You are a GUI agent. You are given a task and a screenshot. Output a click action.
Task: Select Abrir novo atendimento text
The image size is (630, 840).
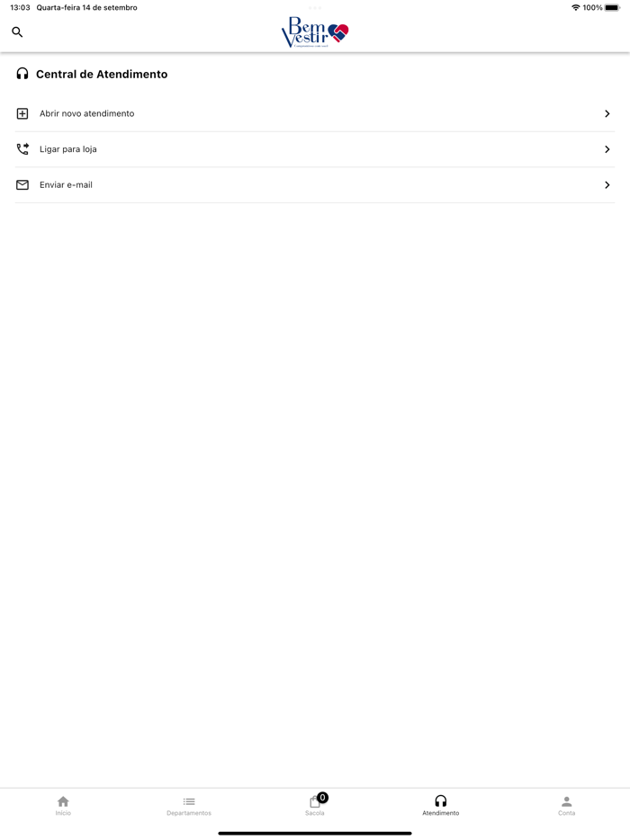coord(87,114)
